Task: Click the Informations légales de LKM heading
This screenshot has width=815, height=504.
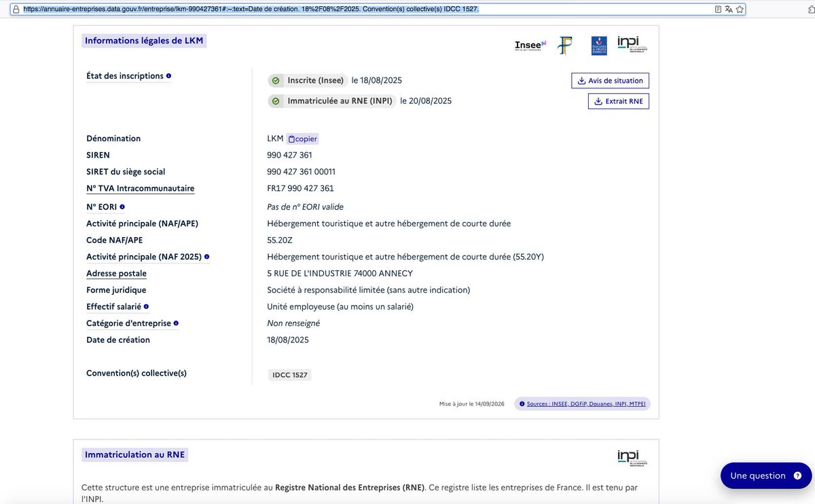Action: pos(144,41)
